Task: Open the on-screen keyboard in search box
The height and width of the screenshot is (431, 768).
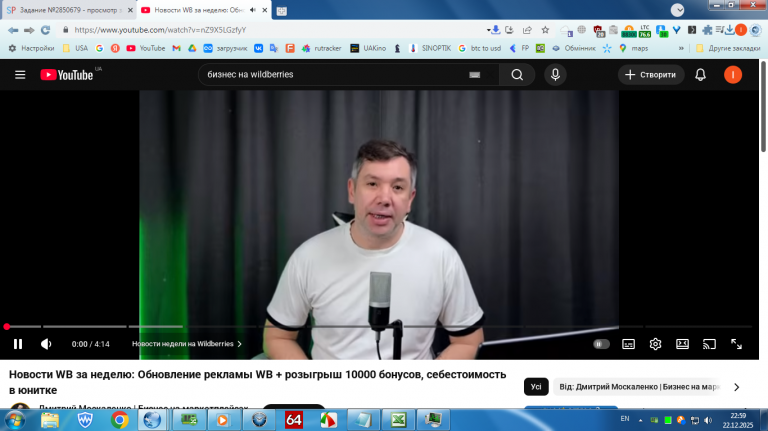Action: click(x=474, y=74)
